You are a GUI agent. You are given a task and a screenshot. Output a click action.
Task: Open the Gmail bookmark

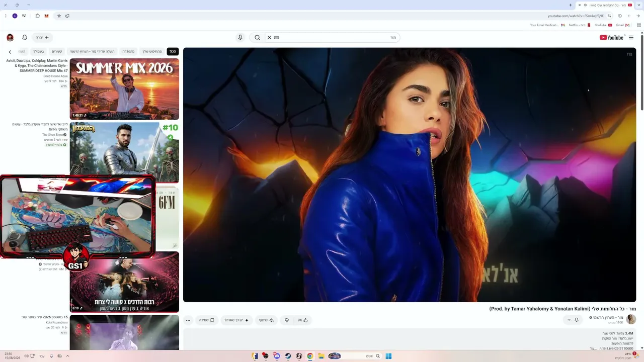(622, 25)
